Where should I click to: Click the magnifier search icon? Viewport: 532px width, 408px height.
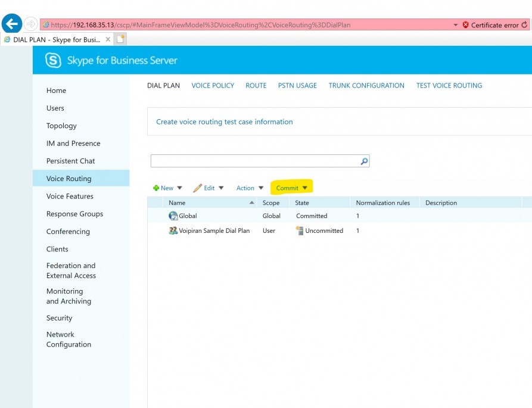[364, 161]
